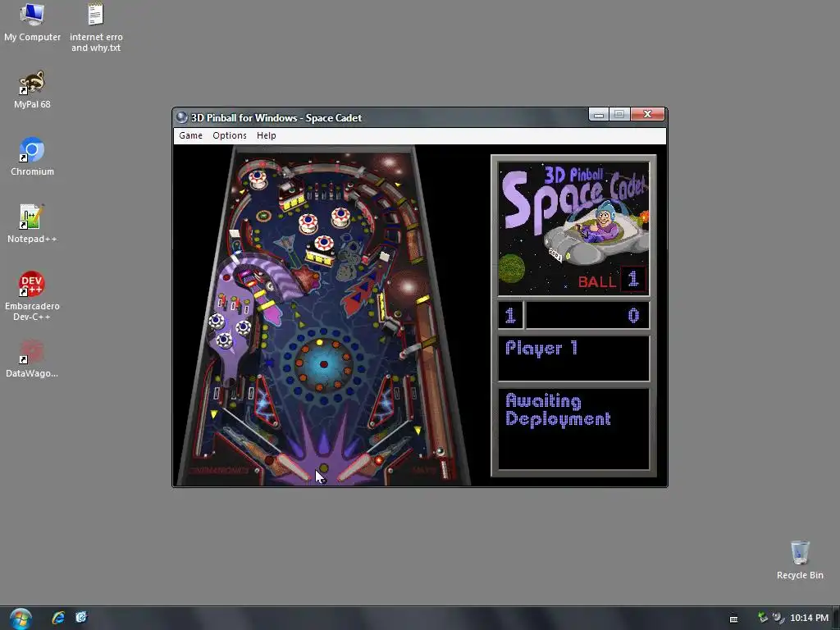Image resolution: width=840 pixels, height=630 pixels.
Task: Open My Computer desktop icon
Action: 32,22
